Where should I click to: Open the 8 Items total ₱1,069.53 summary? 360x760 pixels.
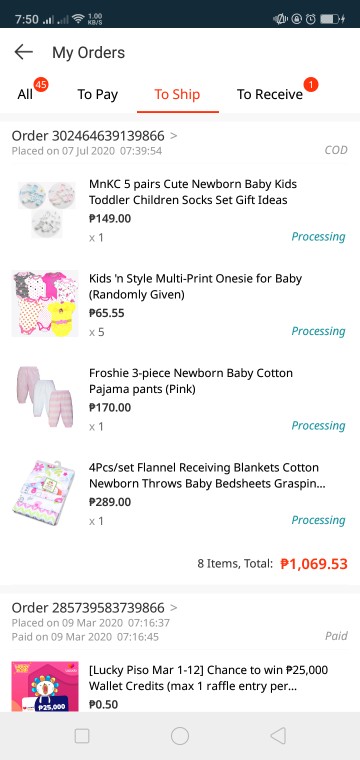coord(272,564)
